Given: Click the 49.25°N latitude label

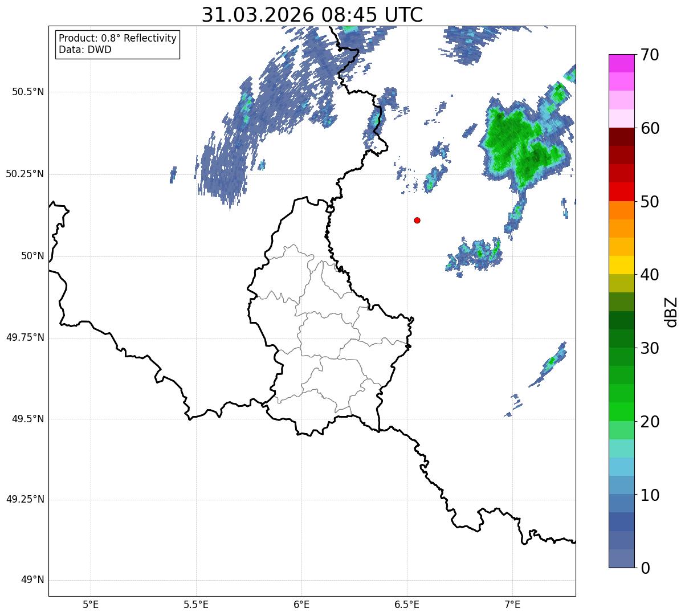Looking at the screenshot, I should click(25, 499).
